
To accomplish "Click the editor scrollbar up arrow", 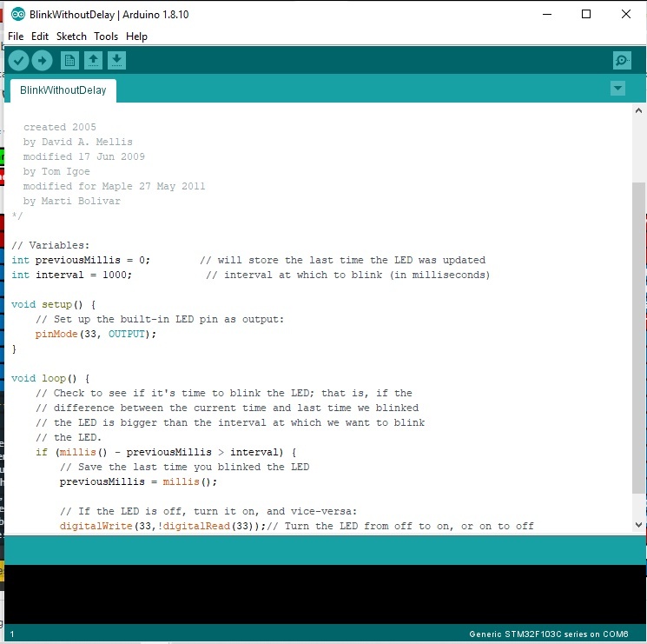I will pyautogui.click(x=638, y=110).
